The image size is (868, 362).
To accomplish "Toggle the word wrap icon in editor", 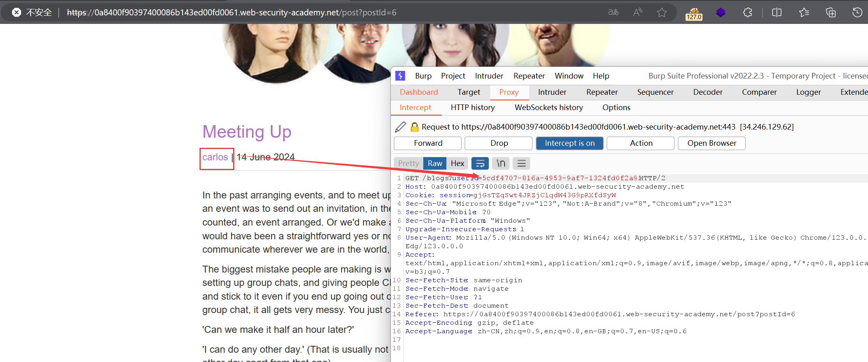I will click(x=480, y=164).
